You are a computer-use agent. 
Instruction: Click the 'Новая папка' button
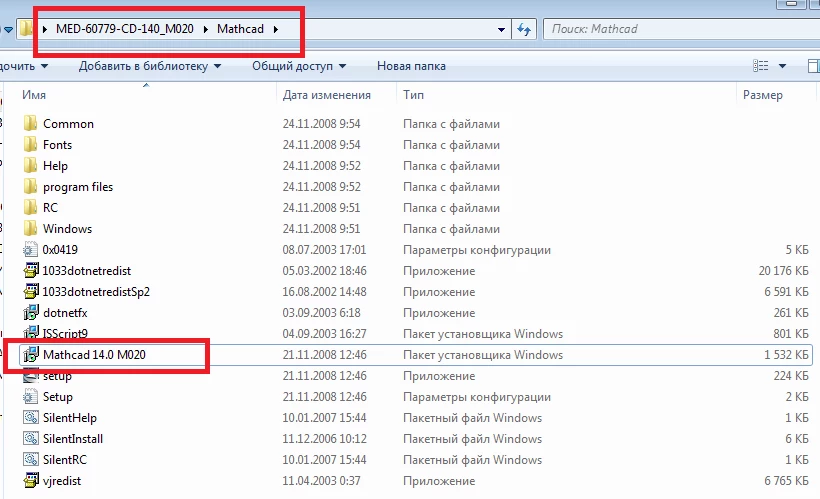[x=411, y=66]
